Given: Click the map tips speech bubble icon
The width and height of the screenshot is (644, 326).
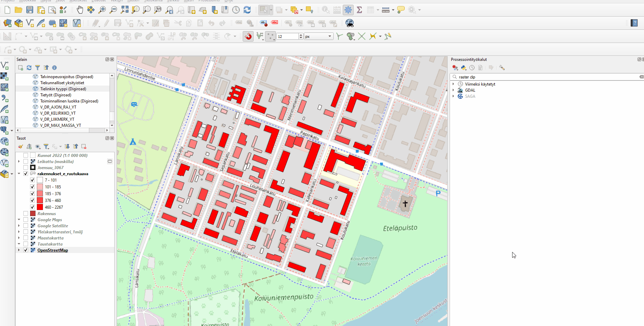Looking at the screenshot, I should click(401, 10).
